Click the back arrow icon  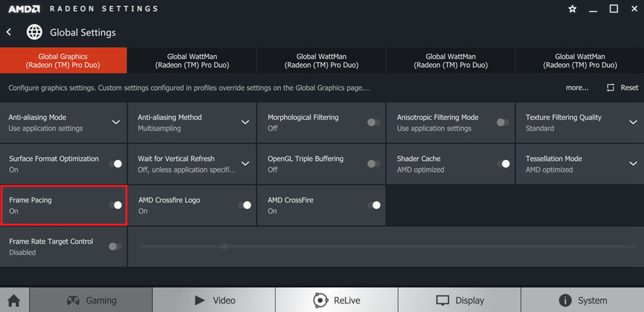9,32
